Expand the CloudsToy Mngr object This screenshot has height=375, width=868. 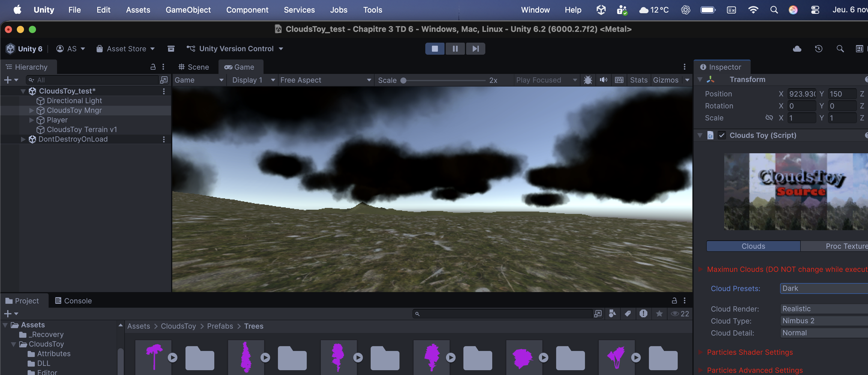31,110
